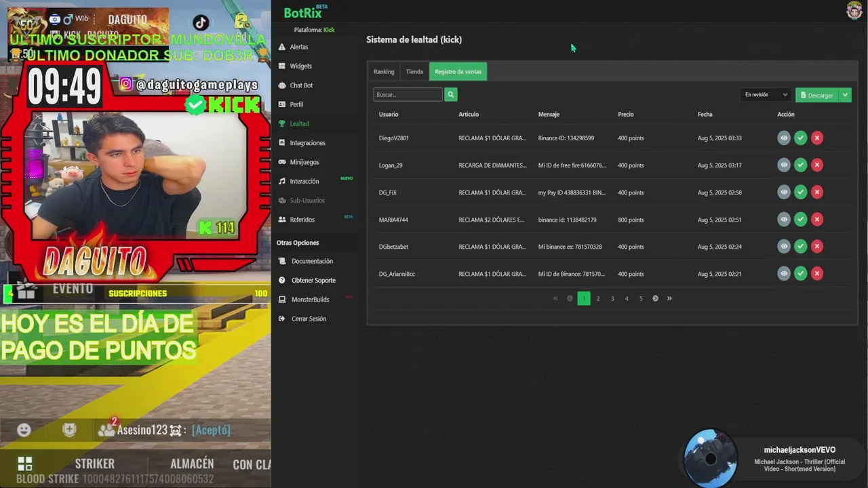868x488 pixels.
Task: Open Interacción music note icon
Action: pyautogui.click(x=282, y=181)
